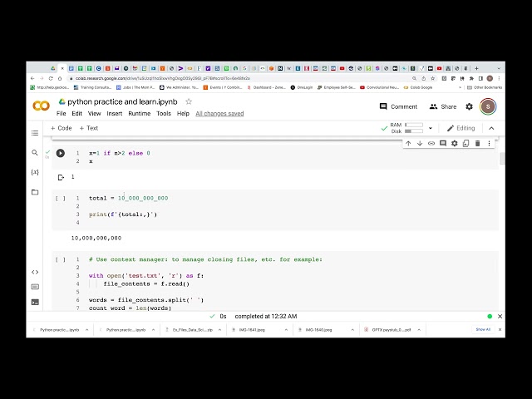Add a new Code cell
Viewport: 532px width, 399px height.
pyautogui.click(x=61, y=128)
